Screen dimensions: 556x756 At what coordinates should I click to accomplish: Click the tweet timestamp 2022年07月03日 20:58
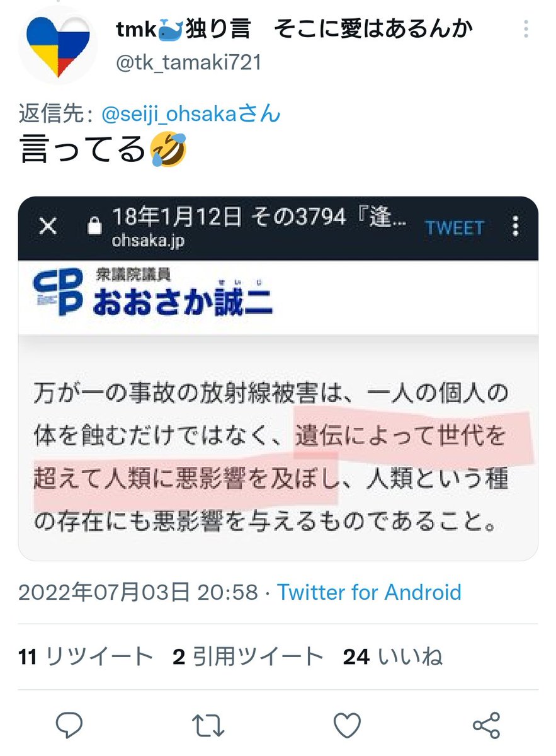(139, 592)
